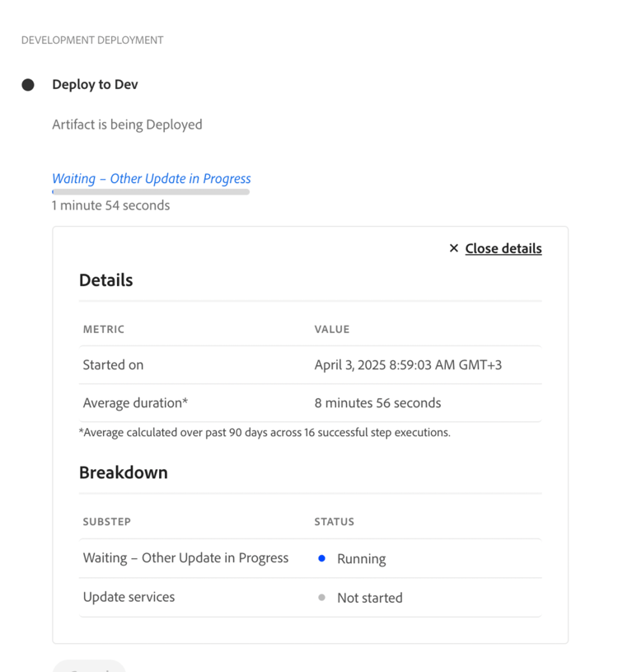Select the DEVELOPMENT DEPLOYMENT section header

tap(91, 40)
